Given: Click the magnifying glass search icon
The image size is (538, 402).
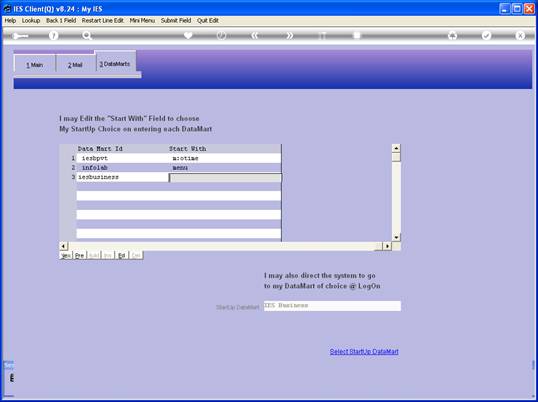Looking at the screenshot, I should click(87, 35).
